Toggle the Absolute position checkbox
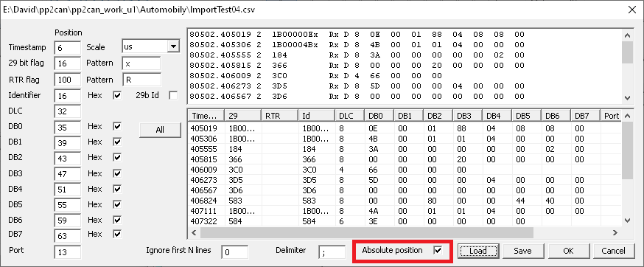The width and height of the screenshot is (644, 267). (x=438, y=250)
